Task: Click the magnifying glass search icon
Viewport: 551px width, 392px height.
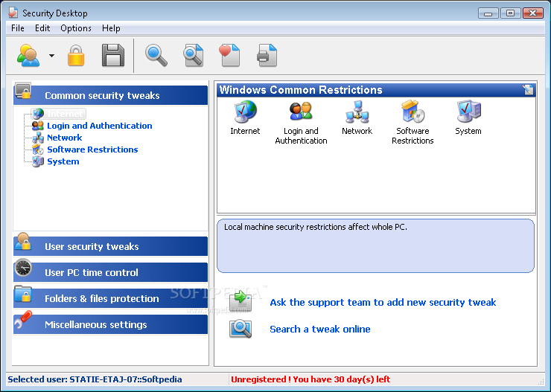Action: (x=156, y=56)
